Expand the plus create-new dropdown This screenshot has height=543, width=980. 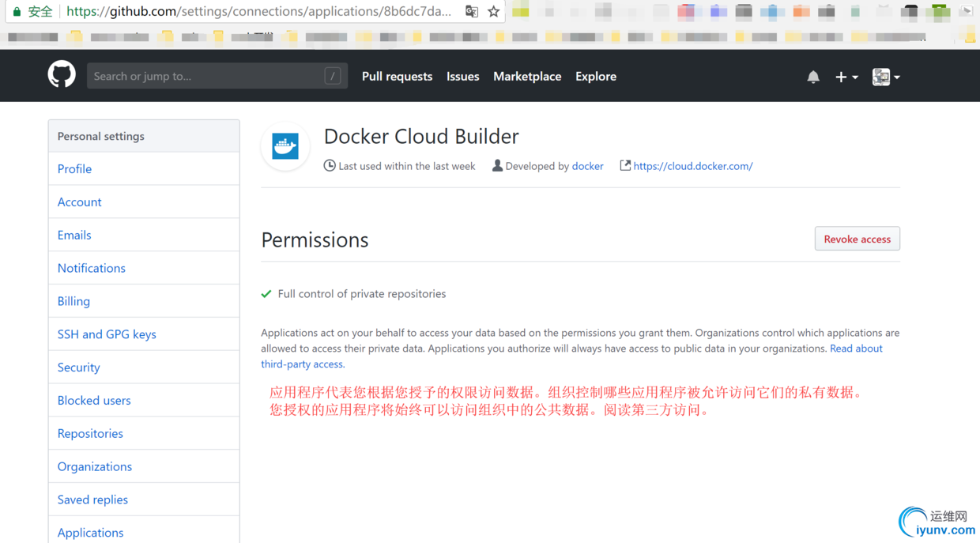tap(846, 77)
